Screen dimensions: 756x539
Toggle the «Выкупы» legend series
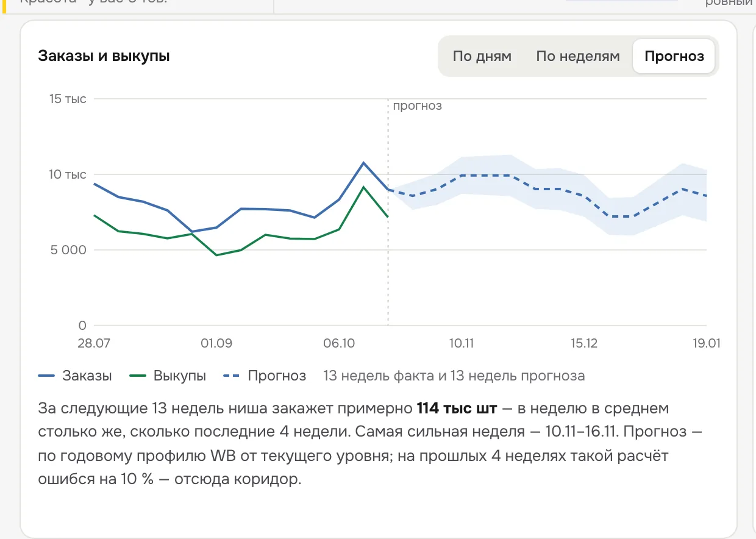[x=168, y=376]
